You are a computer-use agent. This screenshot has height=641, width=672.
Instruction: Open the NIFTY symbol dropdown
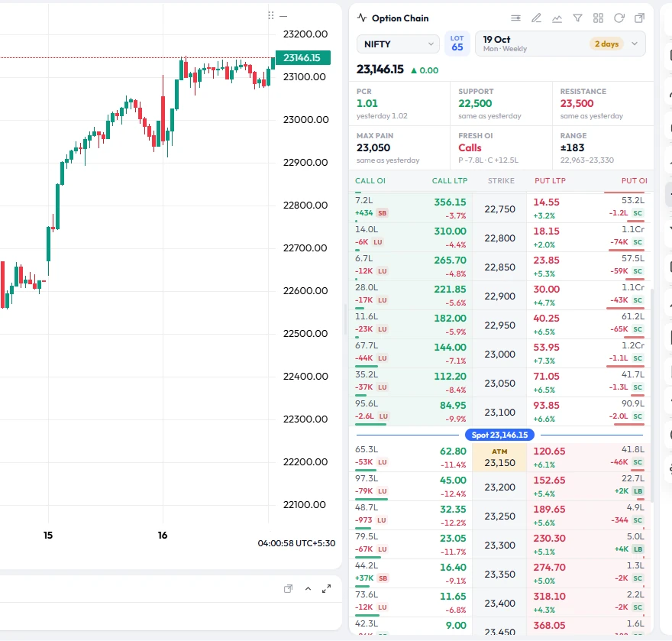click(x=398, y=44)
